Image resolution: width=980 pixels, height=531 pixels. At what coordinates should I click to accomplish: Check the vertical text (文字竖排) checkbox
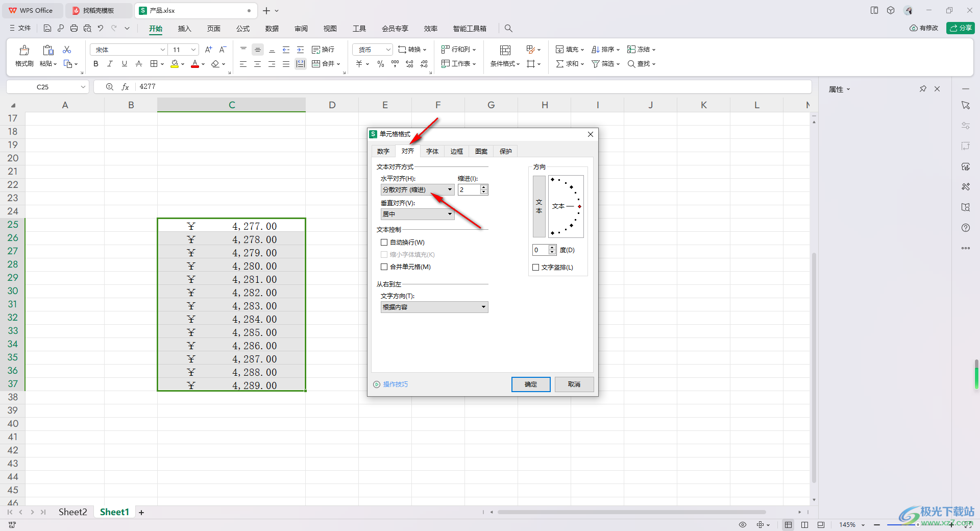point(535,268)
